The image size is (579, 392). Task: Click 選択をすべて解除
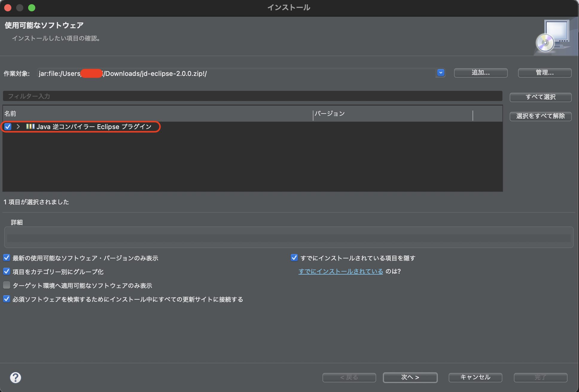point(540,116)
